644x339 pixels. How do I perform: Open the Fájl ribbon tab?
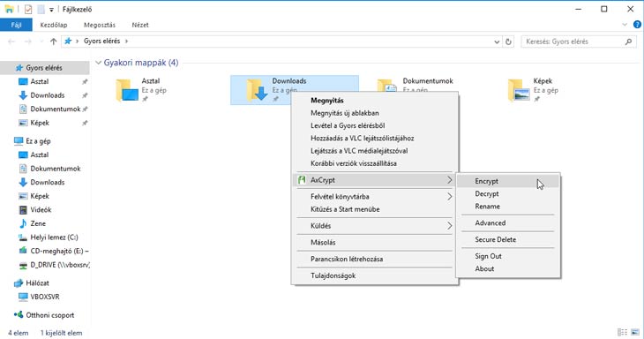(16, 25)
